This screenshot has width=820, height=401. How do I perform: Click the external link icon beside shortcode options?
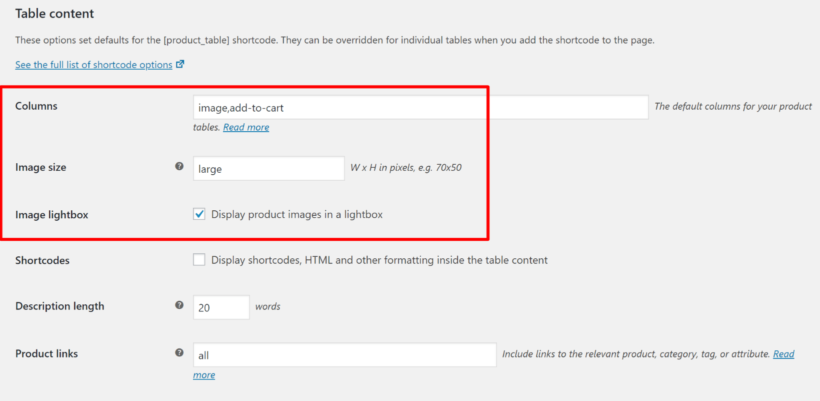coord(180,65)
